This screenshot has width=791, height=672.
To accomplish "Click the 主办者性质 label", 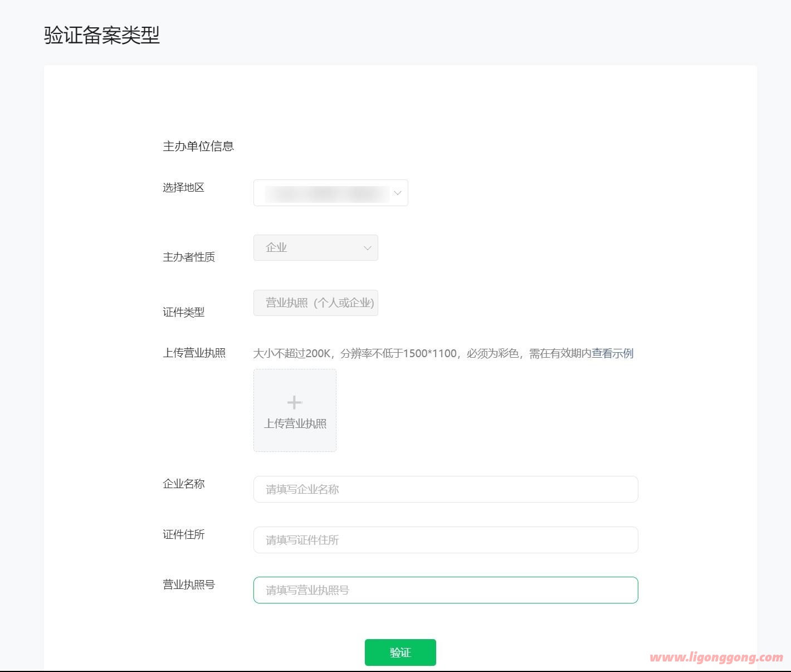I will click(x=189, y=257).
